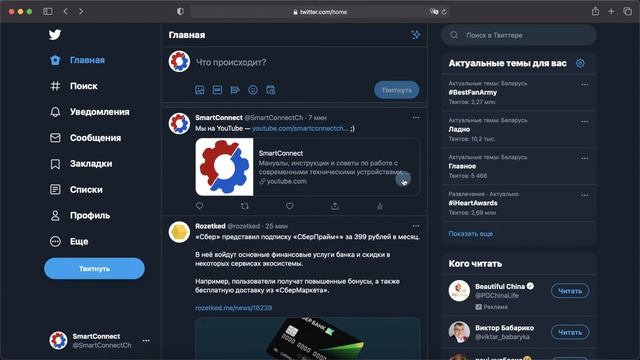This screenshot has height=360, width=640.
Task: Click the Twitter bird logo
Action: tap(55, 35)
